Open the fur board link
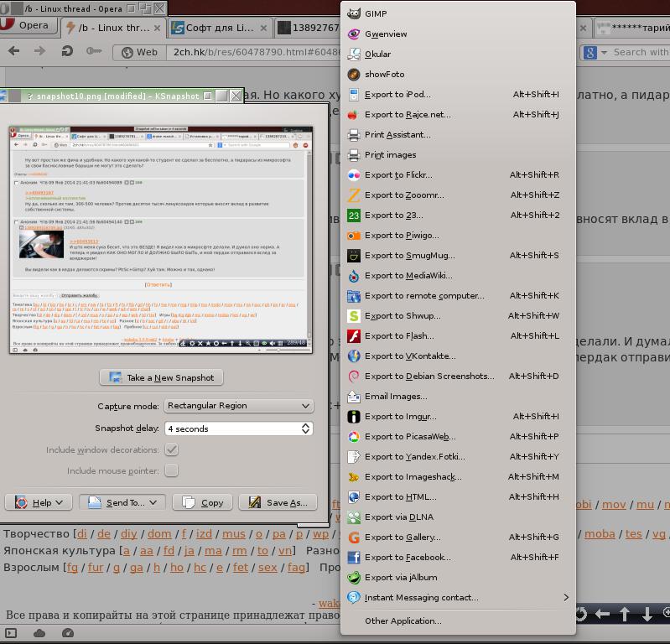 tap(96, 568)
